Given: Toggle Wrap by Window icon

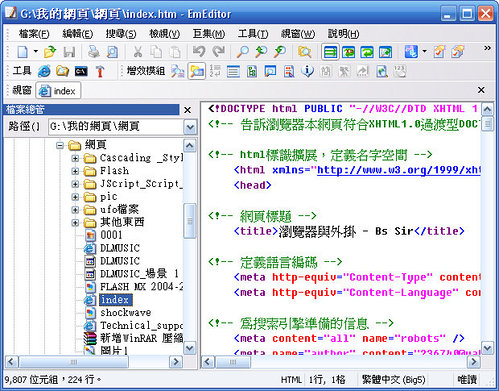Looking at the screenshot, I should pos(367,52).
